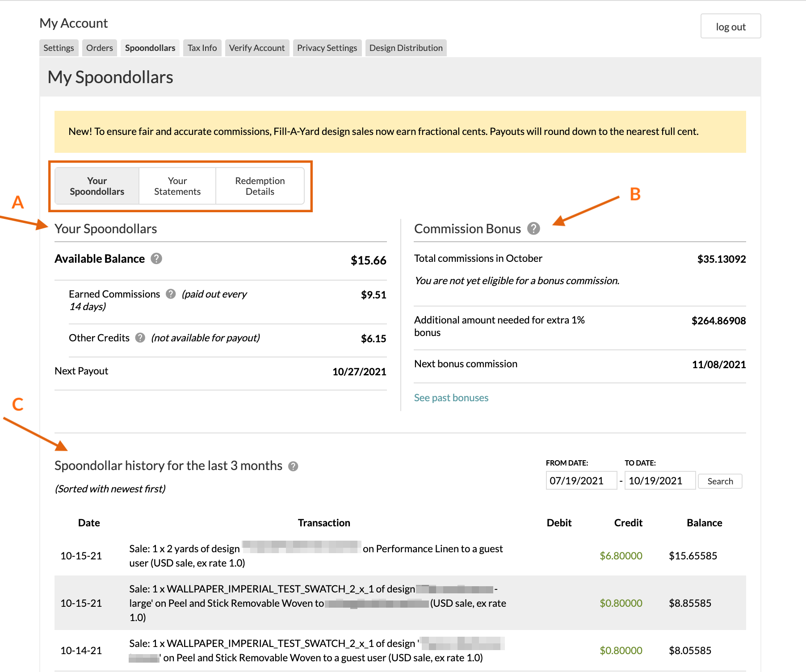Open the Design Distribution tab
Image resolution: width=806 pixels, height=672 pixels.
click(x=406, y=48)
